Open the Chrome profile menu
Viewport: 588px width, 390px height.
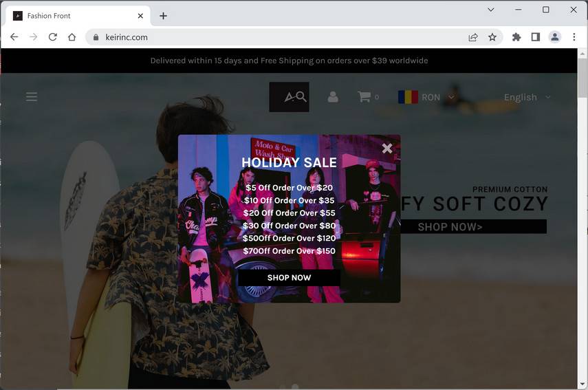(555, 36)
